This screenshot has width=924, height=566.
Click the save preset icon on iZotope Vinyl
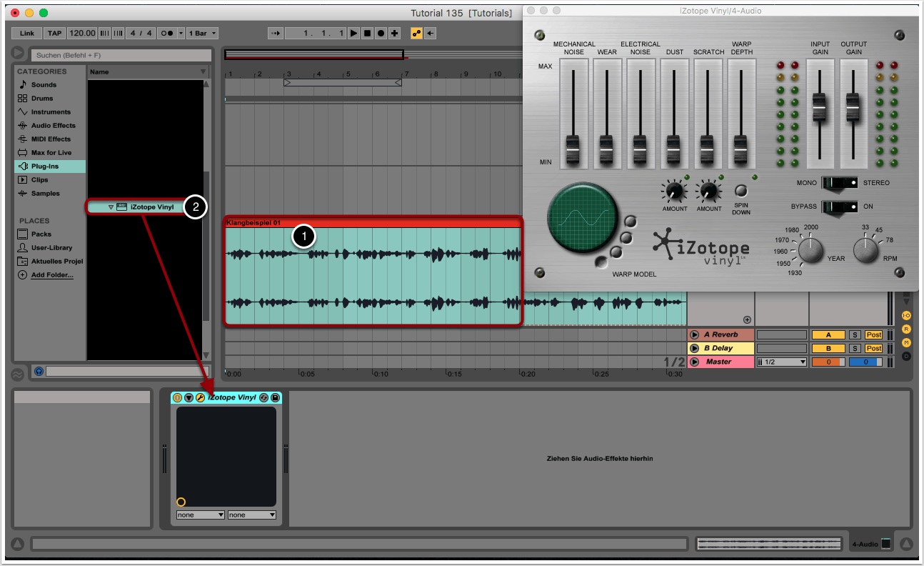click(x=275, y=397)
